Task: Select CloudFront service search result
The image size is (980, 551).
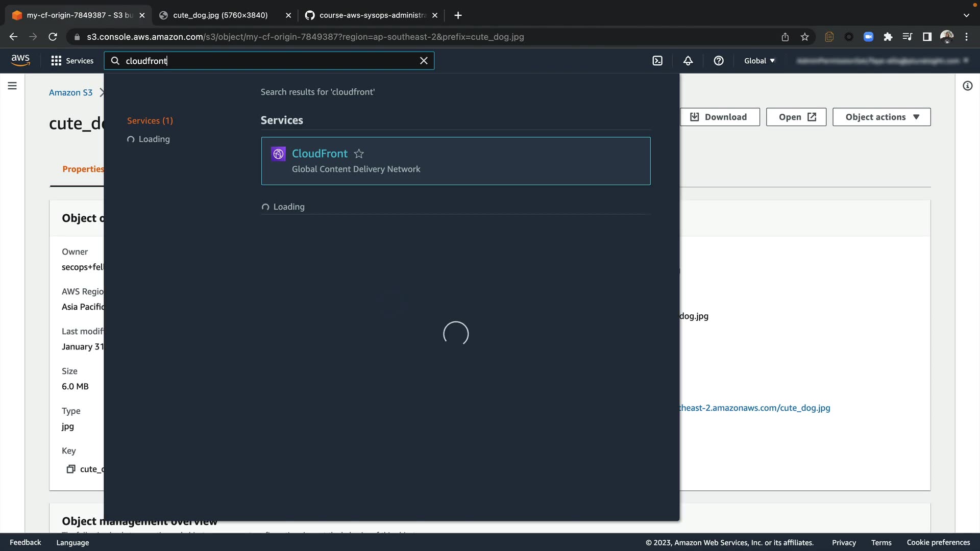Action: 320,154
